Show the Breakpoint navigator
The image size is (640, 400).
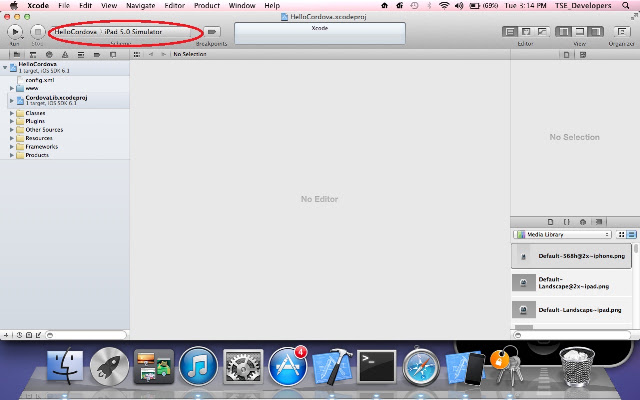click(x=97, y=54)
